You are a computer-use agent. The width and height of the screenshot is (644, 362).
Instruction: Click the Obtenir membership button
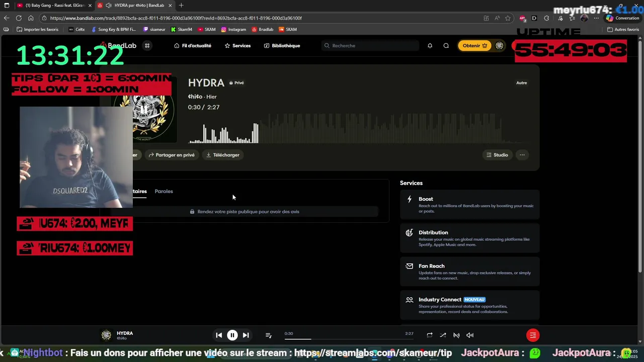click(x=474, y=46)
